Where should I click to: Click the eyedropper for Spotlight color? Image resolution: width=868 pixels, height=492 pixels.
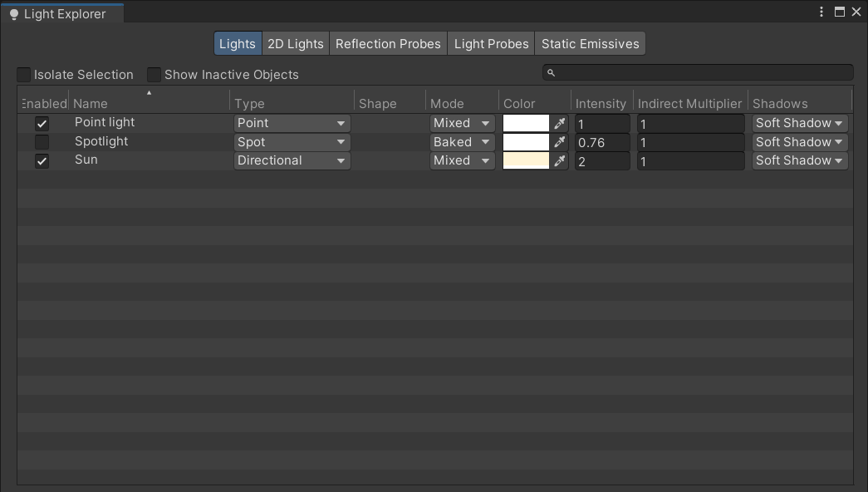pyautogui.click(x=560, y=142)
